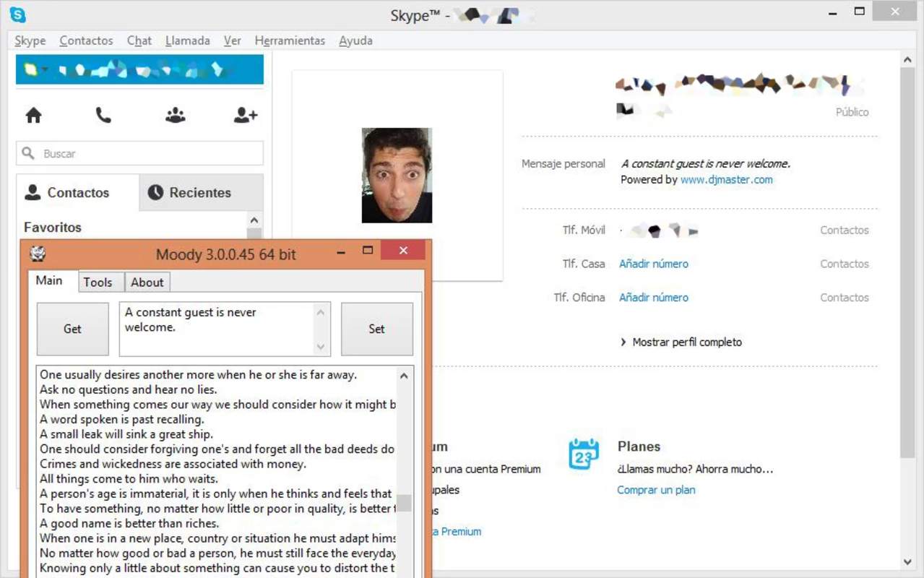
Task: Click the Contactos person icon
Action: point(33,192)
